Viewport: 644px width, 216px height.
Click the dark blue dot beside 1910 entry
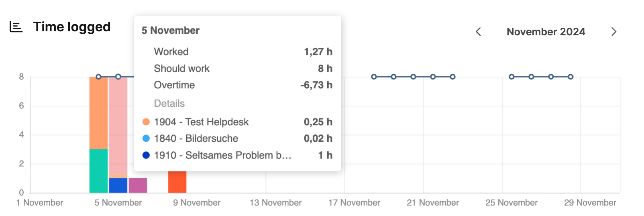(x=146, y=155)
